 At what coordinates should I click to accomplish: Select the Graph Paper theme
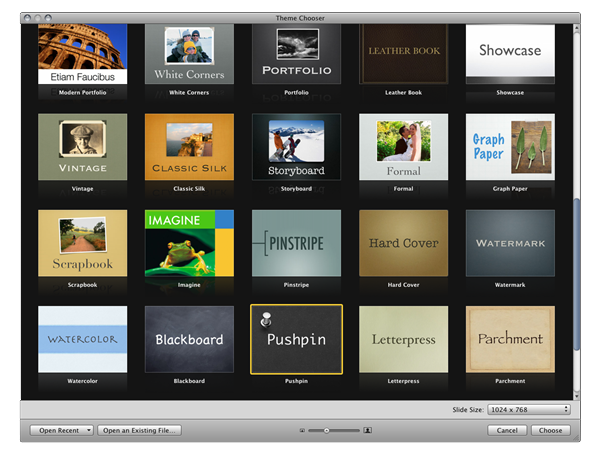pyautogui.click(x=510, y=146)
